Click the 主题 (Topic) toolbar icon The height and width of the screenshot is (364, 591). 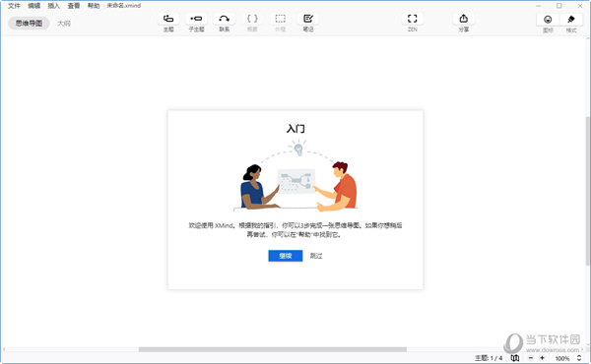pyautogui.click(x=168, y=19)
